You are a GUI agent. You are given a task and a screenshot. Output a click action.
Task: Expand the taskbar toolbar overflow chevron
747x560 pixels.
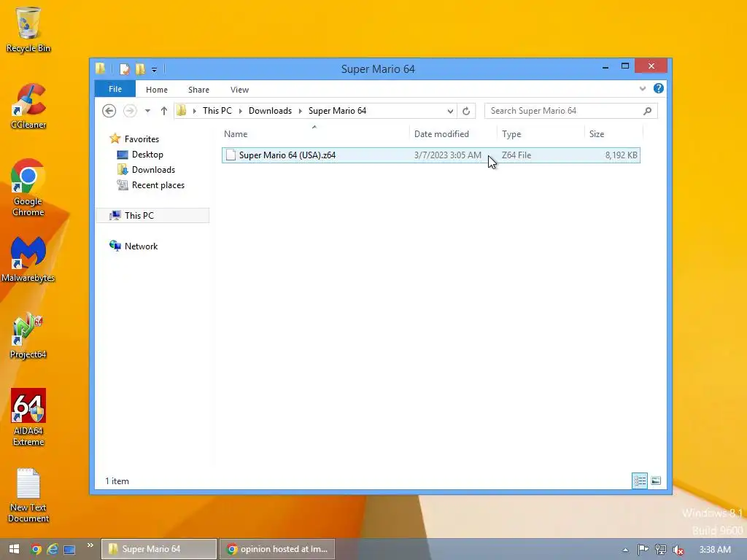(x=90, y=545)
